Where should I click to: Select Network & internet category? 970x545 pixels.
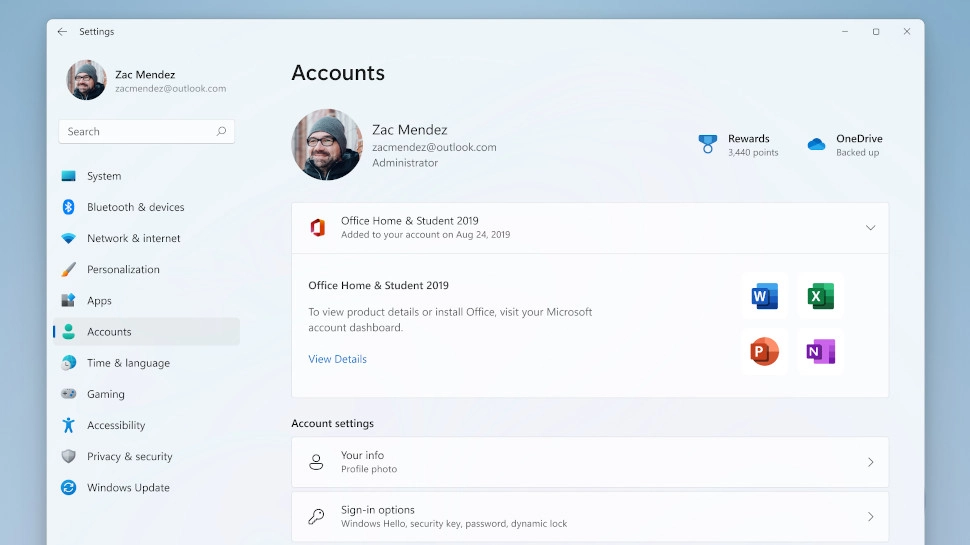[x=147, y=238]
